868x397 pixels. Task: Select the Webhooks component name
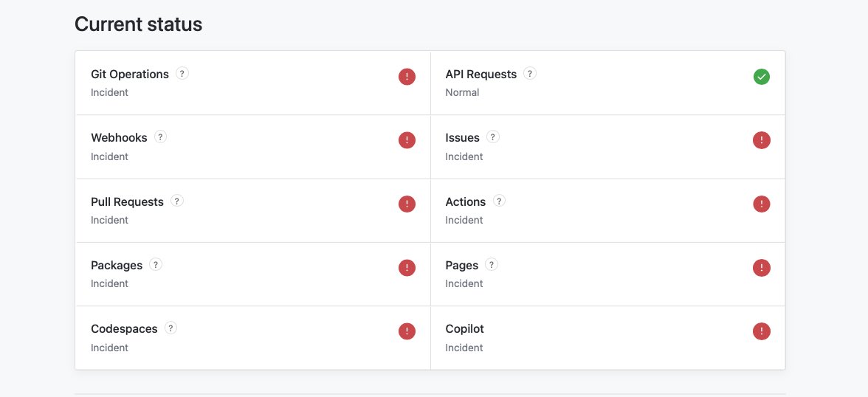point(119,138)
